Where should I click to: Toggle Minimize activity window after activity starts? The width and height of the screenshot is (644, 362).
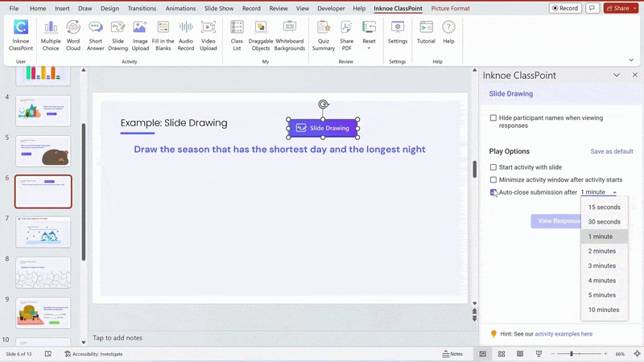493,180
